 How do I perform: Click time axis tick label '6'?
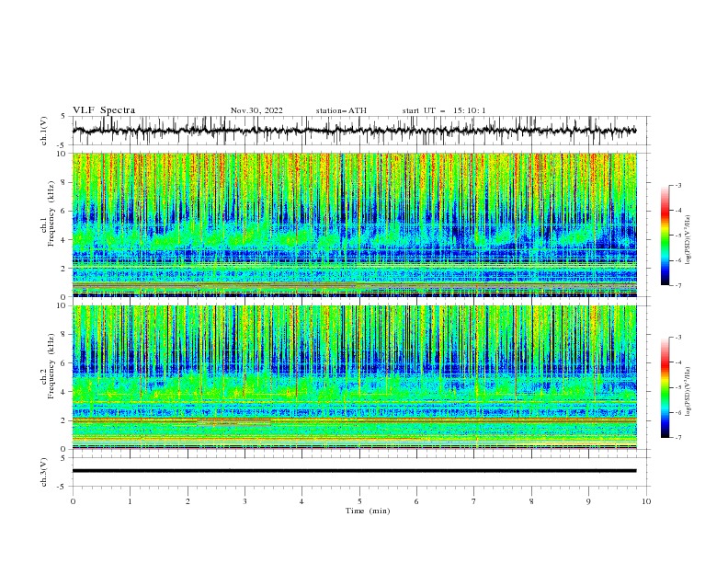coord(416,501)
